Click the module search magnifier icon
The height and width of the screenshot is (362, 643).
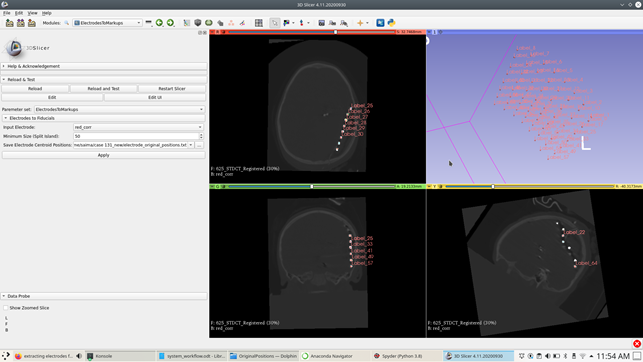pyautogui.click(x=66, y=23)
